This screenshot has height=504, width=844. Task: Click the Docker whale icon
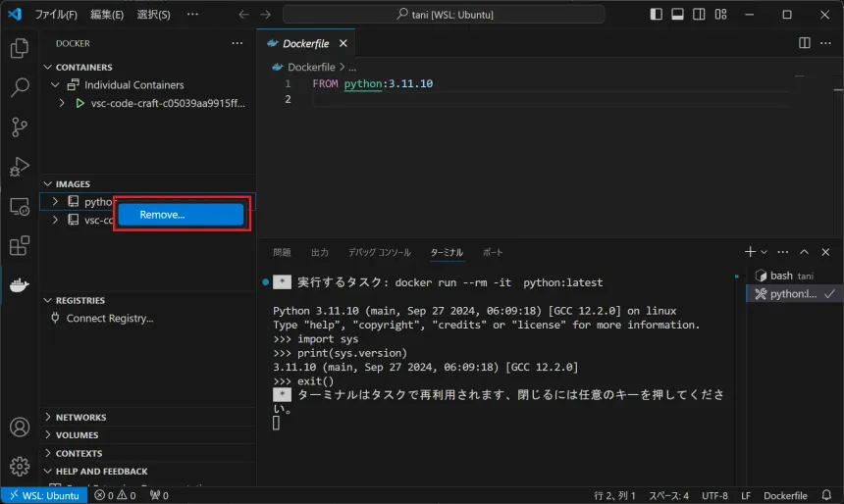[19, 286]
